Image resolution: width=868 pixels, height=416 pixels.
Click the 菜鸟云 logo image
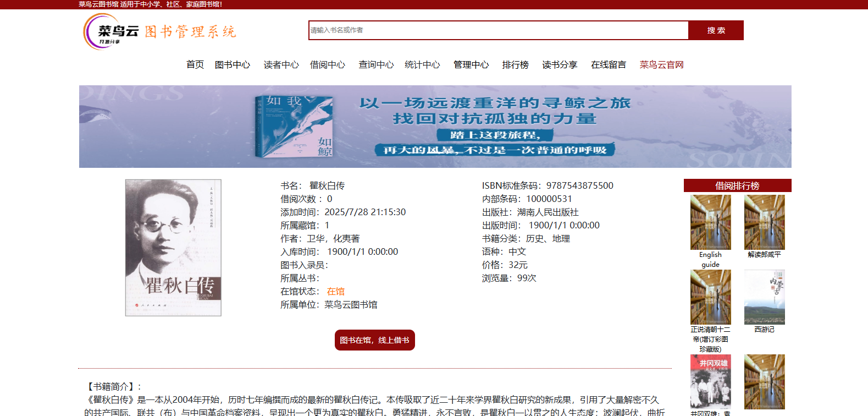[160, 31]
